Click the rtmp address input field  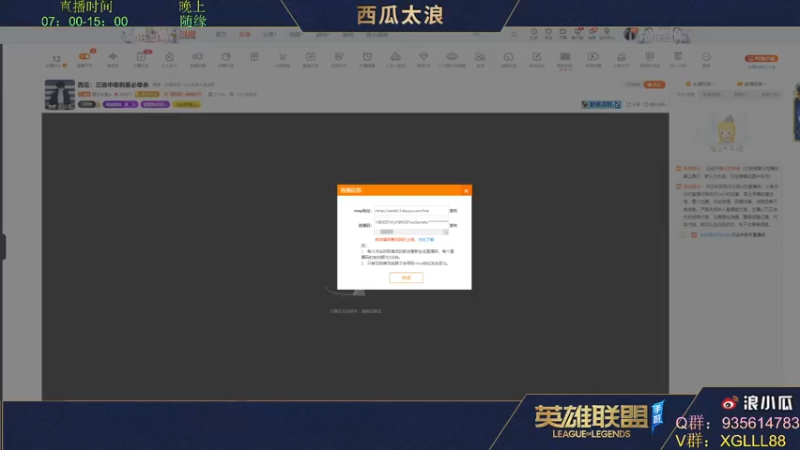click(411, 210)
